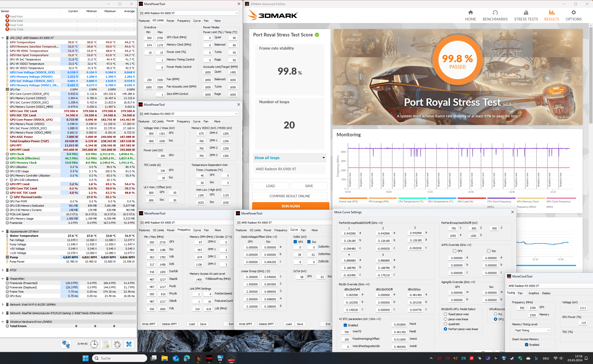Screen dimensions: 593x364
Task: Expand the GPU Thermal Limits row
Action: pyautogui.click(x=7, y=197)
